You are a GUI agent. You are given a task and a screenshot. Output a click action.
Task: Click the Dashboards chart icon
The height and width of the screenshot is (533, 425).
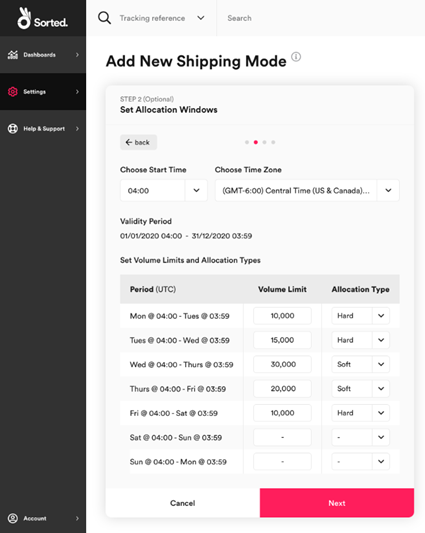[x=13, y=55]
